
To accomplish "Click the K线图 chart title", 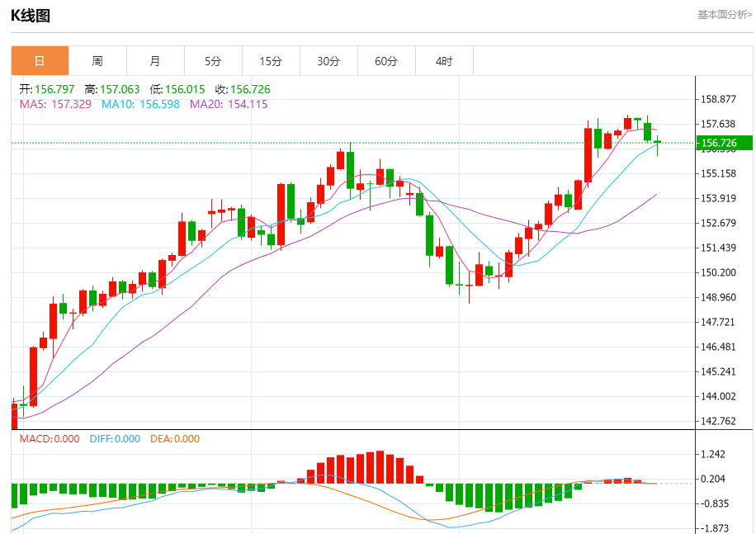I will (31, 15).
